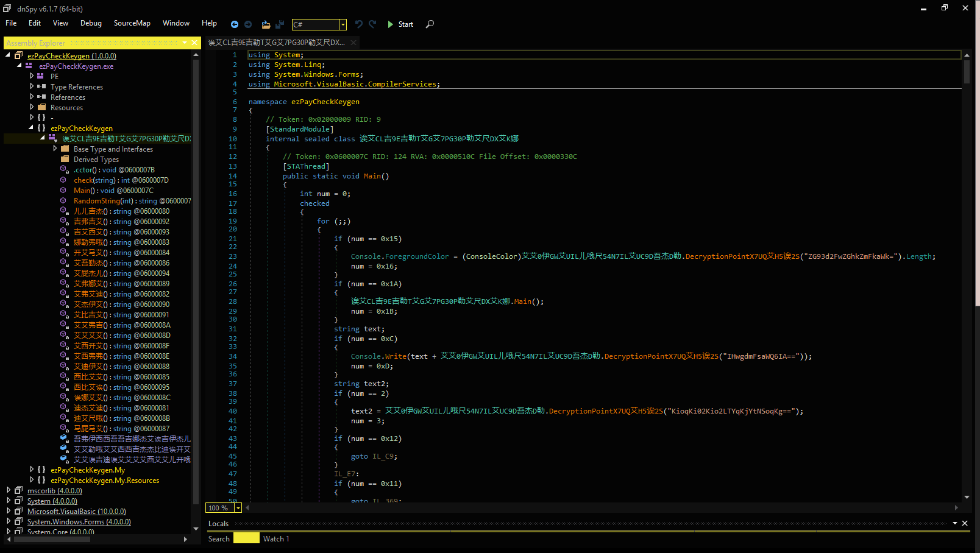Image resolution: width=980 pixels, height=553 pixels.
Task: Open the Edit menu
Action: point(35,23)
